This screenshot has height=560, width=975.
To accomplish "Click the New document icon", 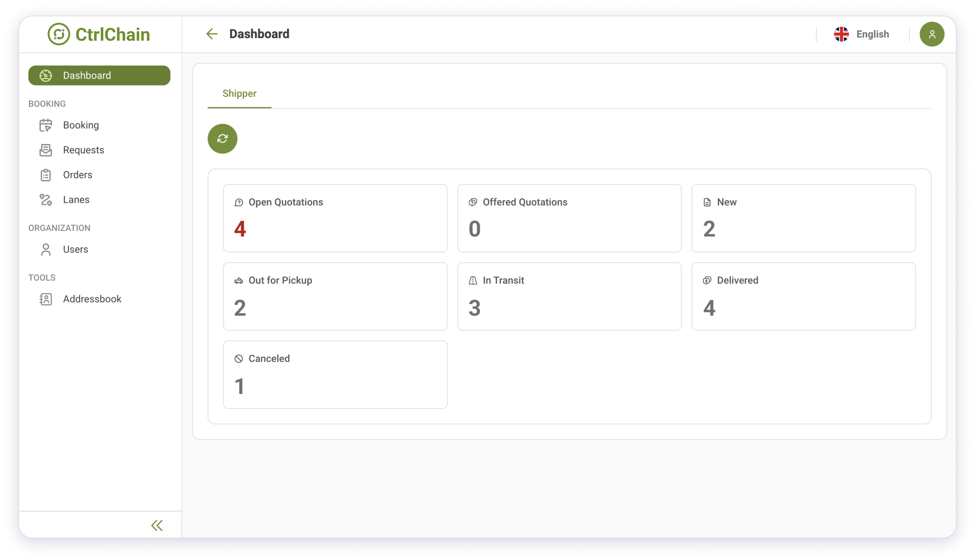I will 707,202.
